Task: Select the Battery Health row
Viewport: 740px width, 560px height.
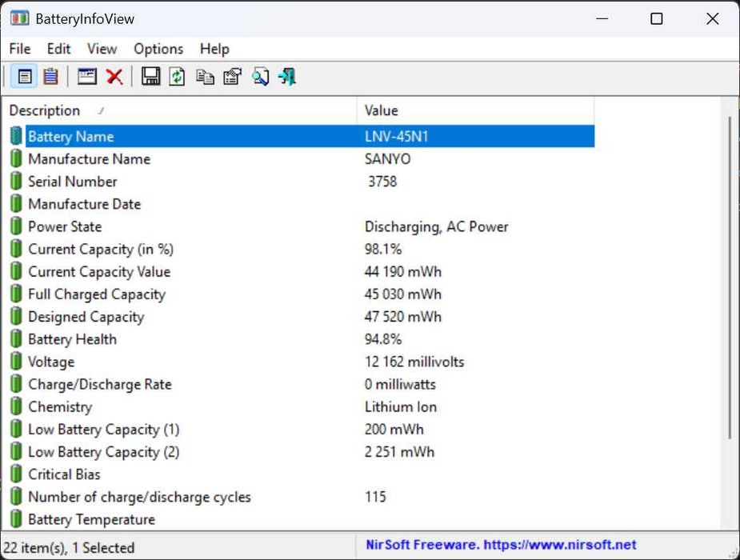Action: pos(302,338)
